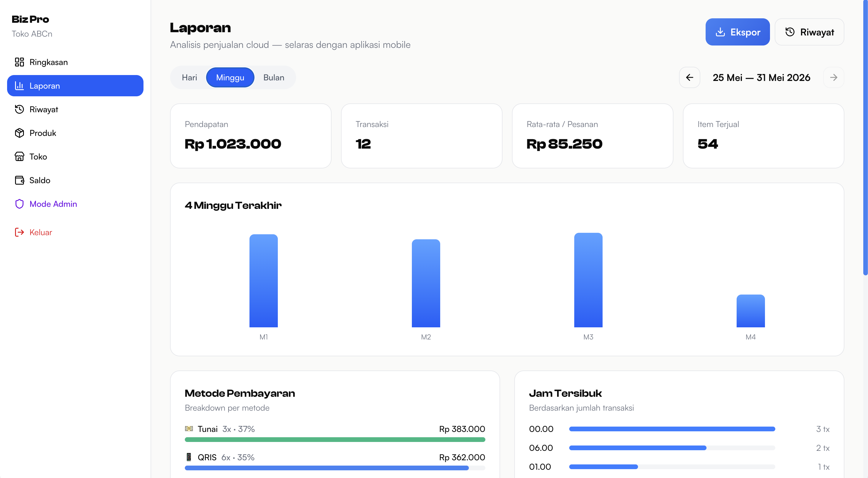Click the '2 tx' count label
Viewport: 868px width, 478px height.
click(x=823, y=448)
